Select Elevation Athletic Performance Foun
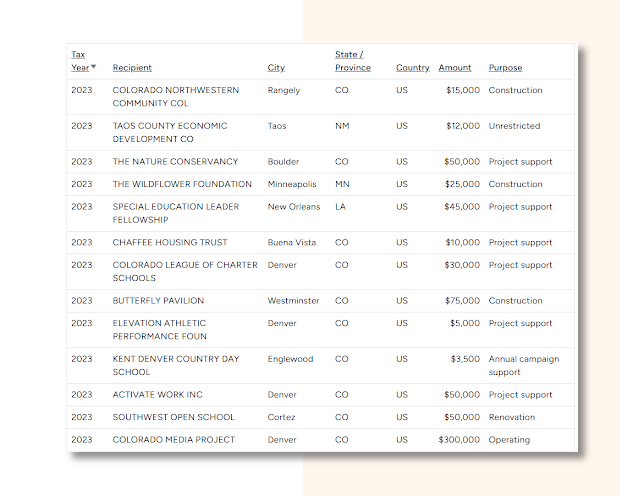620x496 pixels. click(x=159, y=329)
